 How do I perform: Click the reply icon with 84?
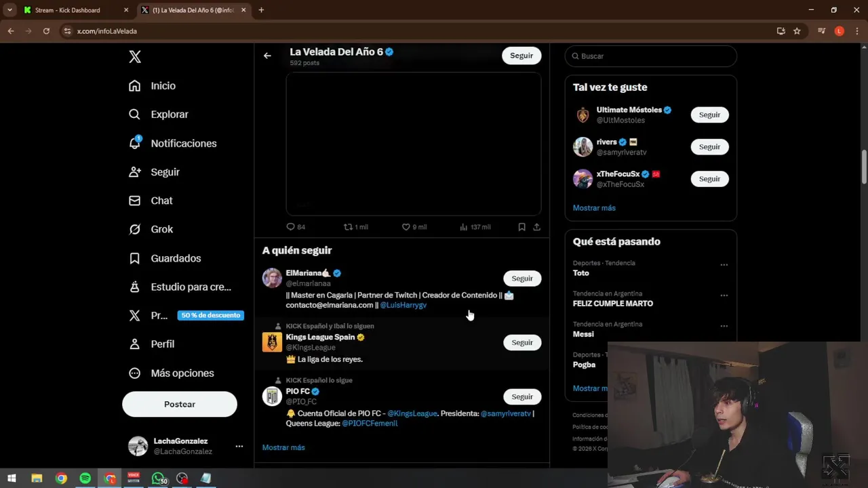click(296, 227)
